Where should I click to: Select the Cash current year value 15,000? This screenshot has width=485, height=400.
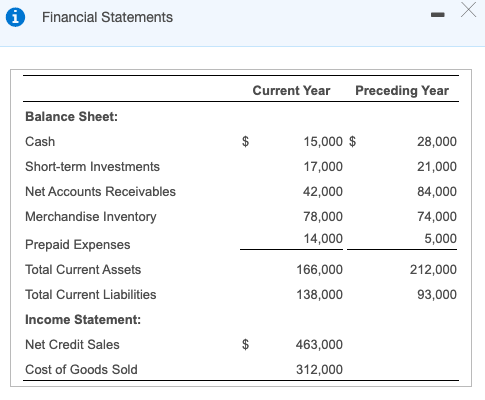(x=323, y=142)
